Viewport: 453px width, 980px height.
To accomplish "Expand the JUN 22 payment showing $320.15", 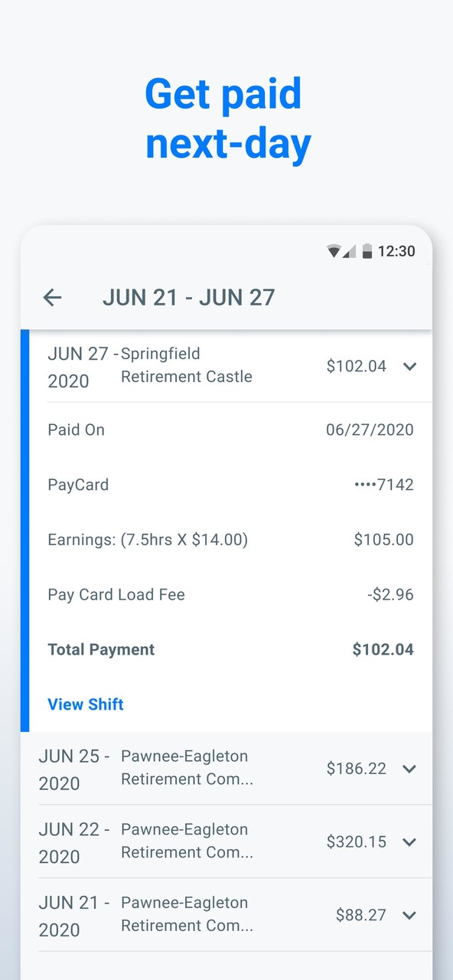I will pos(409,841).
